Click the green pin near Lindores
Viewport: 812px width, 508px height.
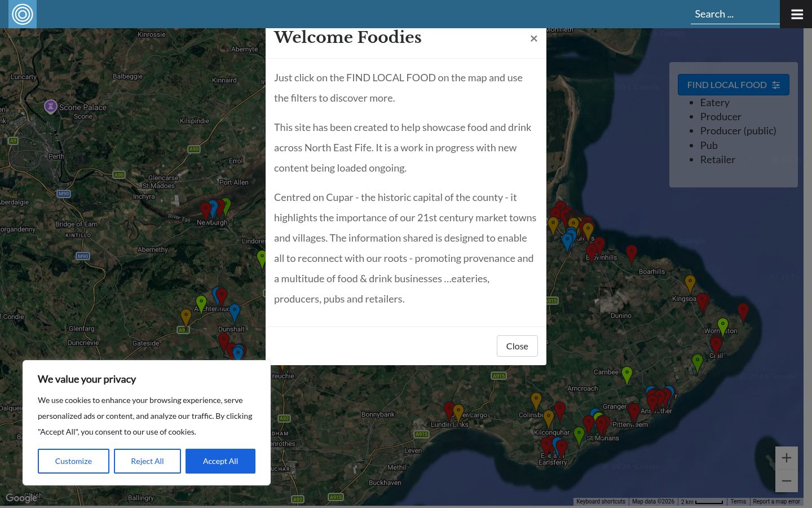pyautogui.click(x=262, y=259)
